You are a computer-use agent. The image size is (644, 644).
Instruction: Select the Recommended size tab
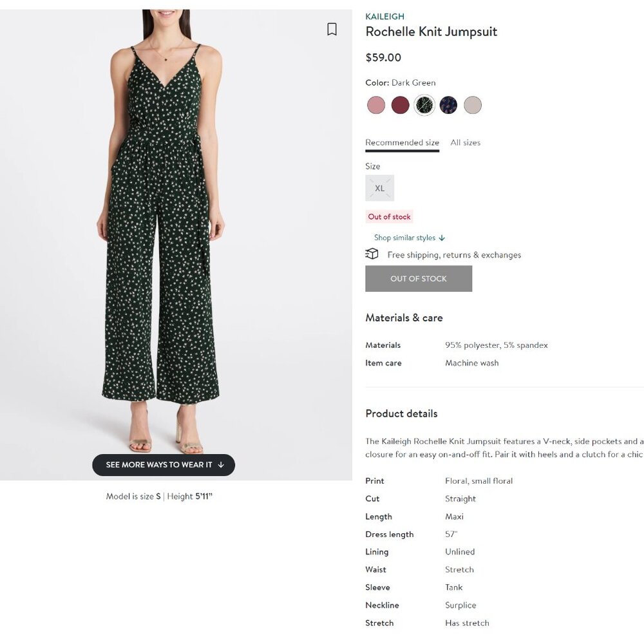coord(402,142)
